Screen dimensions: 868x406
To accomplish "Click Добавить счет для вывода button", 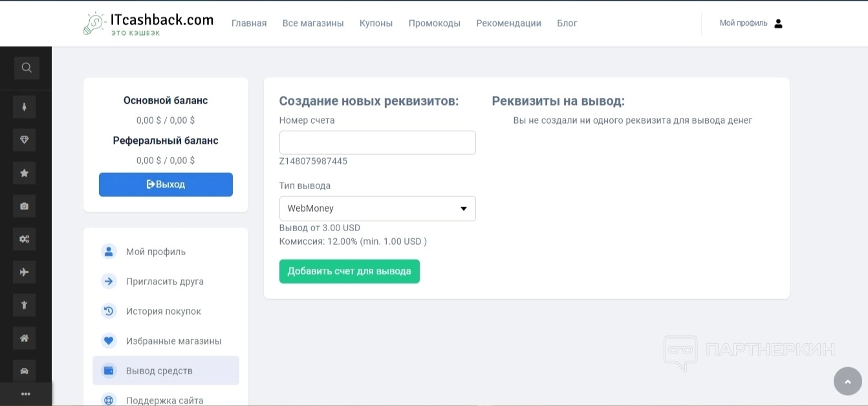I will 349,271.
